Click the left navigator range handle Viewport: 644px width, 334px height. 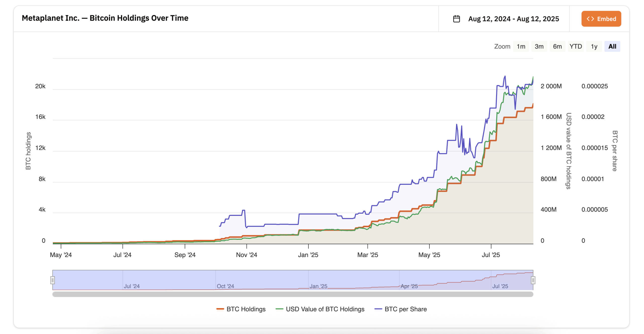(53, 280)
